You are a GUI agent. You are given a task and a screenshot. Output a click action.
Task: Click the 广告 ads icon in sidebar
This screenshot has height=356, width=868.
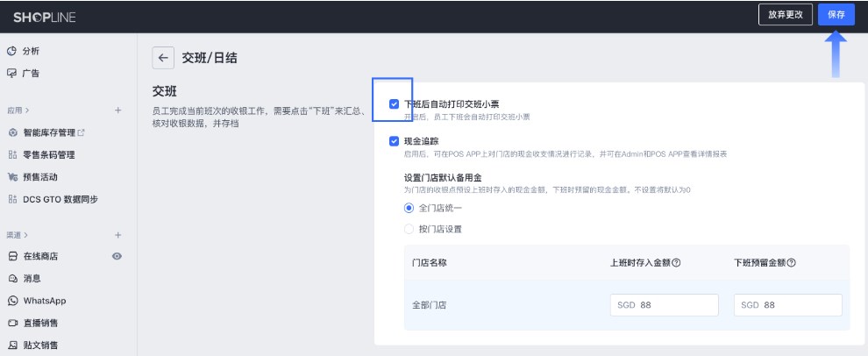coord(12,74)
